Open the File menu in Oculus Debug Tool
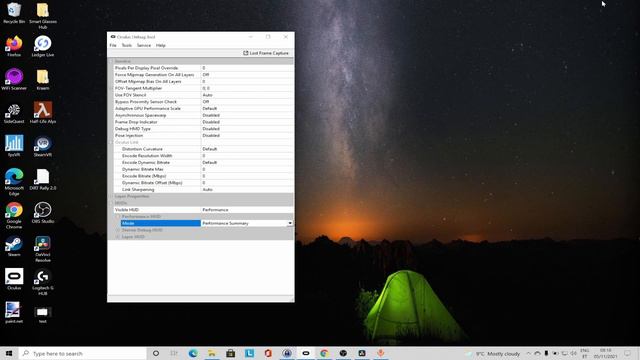Image resolution: width=640 pixels, height=360 pixels. (113, 45)
